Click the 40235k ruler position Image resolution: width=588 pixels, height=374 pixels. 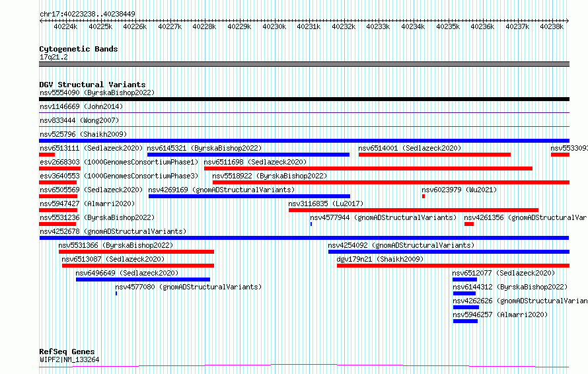coord(448,26)
